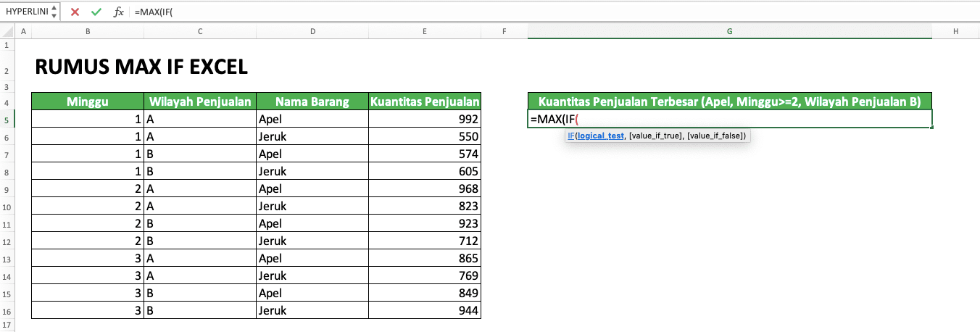
Task: Select row 1 header
Action: [7, 46]
